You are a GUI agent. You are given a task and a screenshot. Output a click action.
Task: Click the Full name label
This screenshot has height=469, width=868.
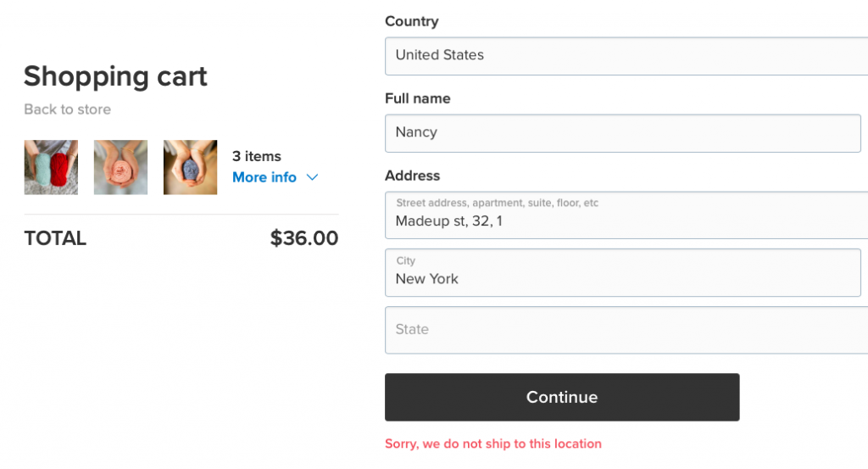click(417, 98)
